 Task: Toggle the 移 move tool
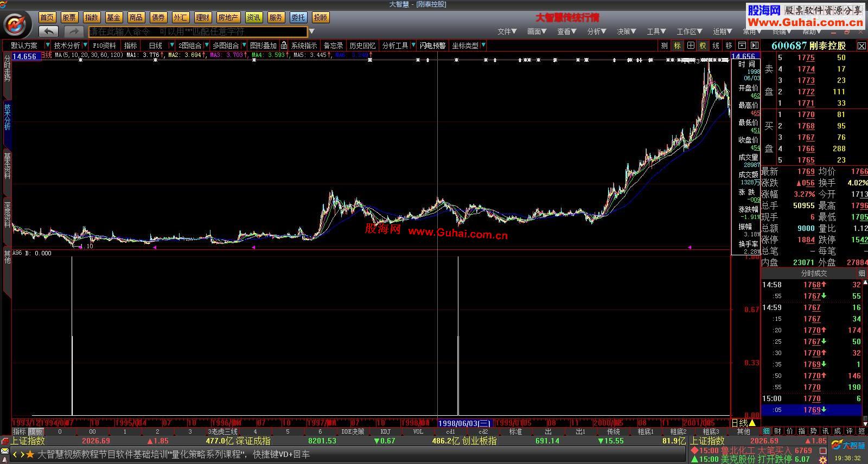pyautogui.click(x=729, y=46)
